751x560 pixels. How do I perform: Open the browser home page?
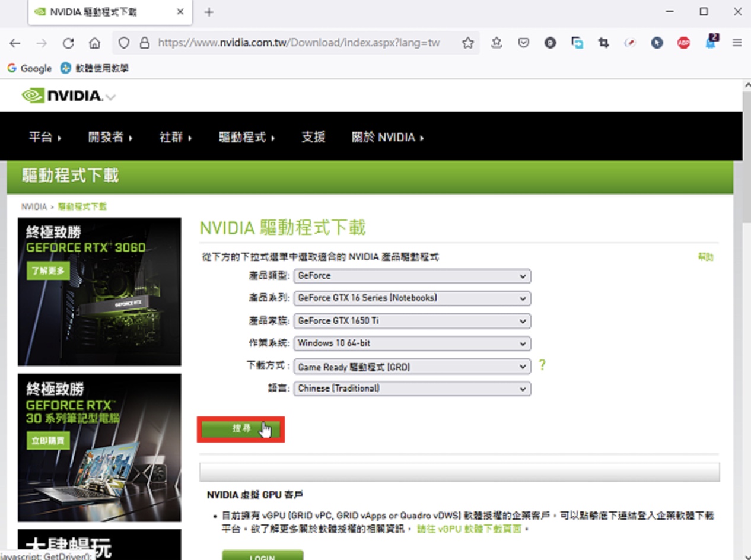tap(94, 43)
